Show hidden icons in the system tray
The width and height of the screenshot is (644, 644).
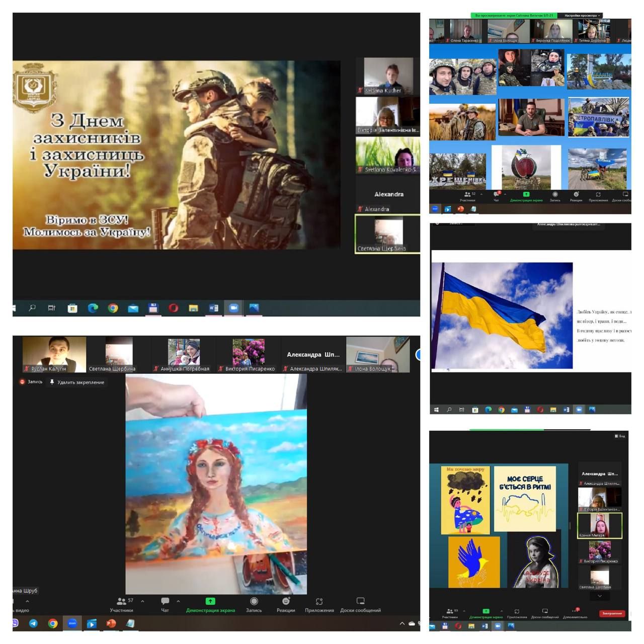[402, 623]
